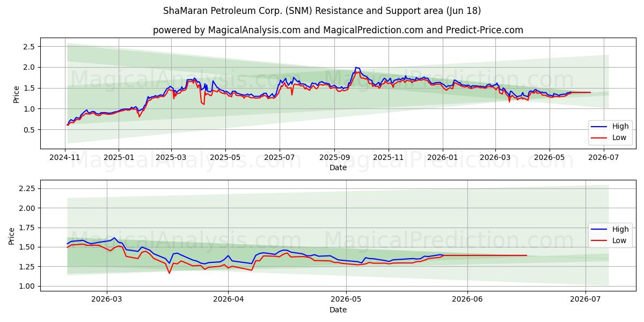Click the '2026-05' date tick on the bottom chart
This screenshot has height=322, width=644.
click(x=346, y=298)
